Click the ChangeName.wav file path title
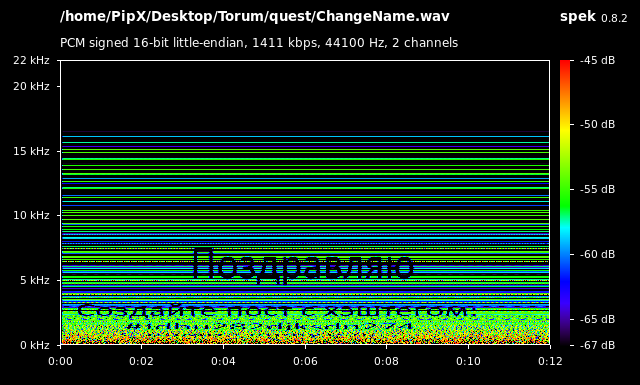The image size is (640, 385). [254, 17]
